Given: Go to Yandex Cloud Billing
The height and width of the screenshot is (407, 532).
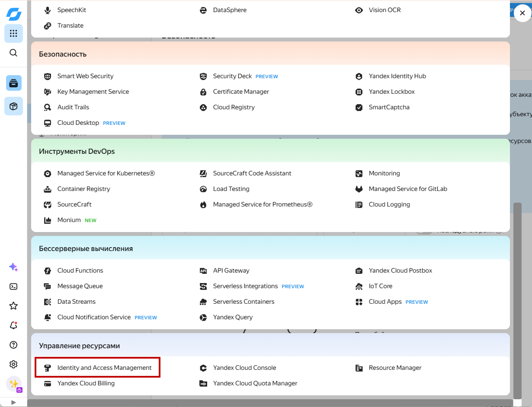Looking at the screenshot, I should [86, 383].
